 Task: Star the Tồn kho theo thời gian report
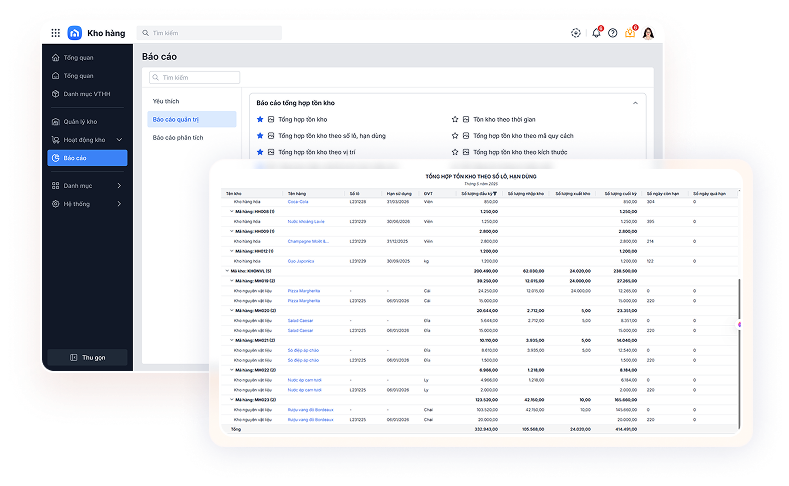[455, 119]
